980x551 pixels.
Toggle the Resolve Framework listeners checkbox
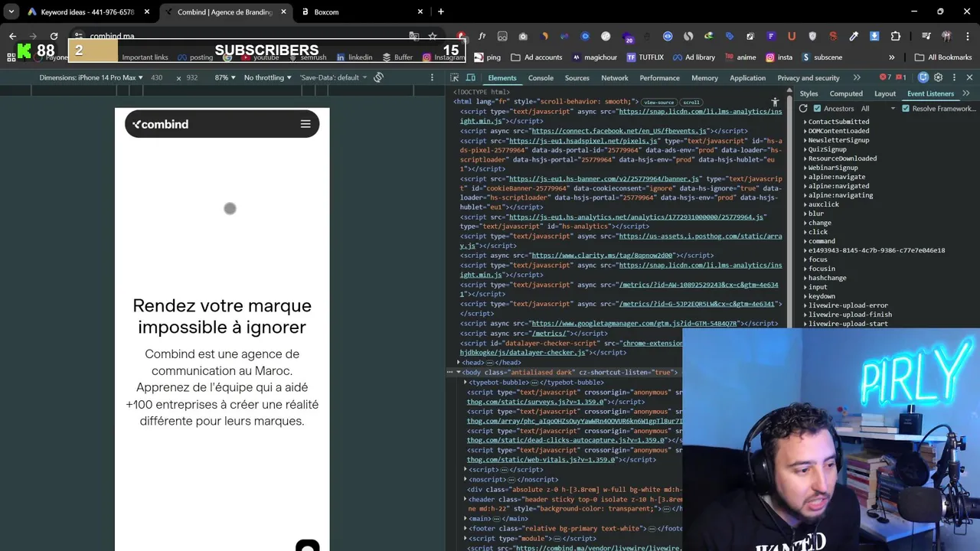906,109
